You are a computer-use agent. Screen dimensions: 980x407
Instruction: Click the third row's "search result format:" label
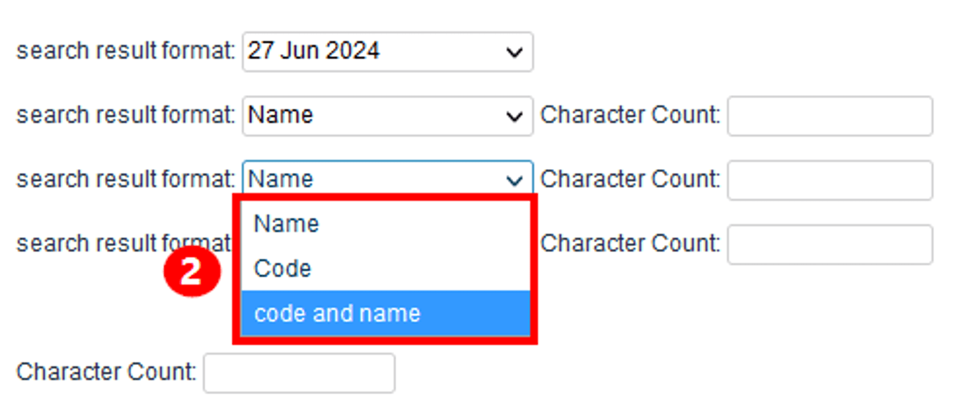tap(126, 179)
